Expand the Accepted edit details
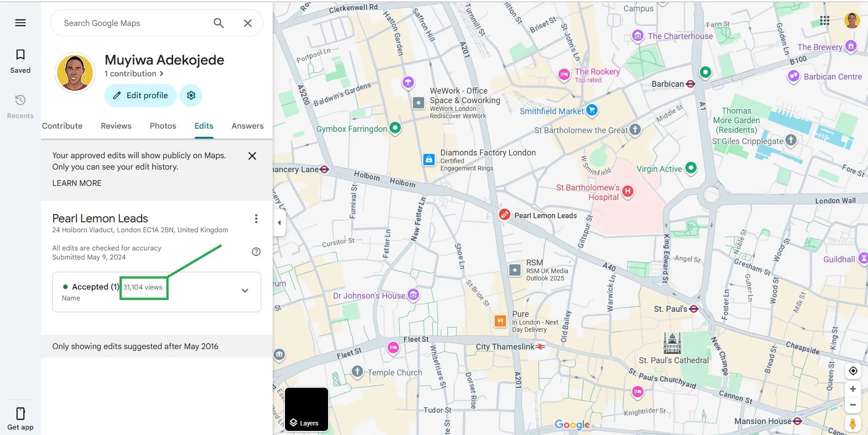 (x=245, y=291)
